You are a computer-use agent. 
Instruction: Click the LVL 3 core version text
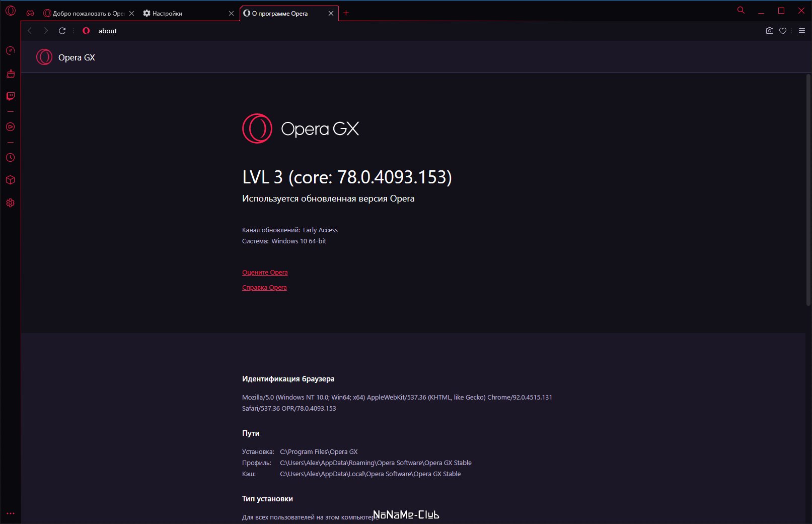tap(347, 177)
